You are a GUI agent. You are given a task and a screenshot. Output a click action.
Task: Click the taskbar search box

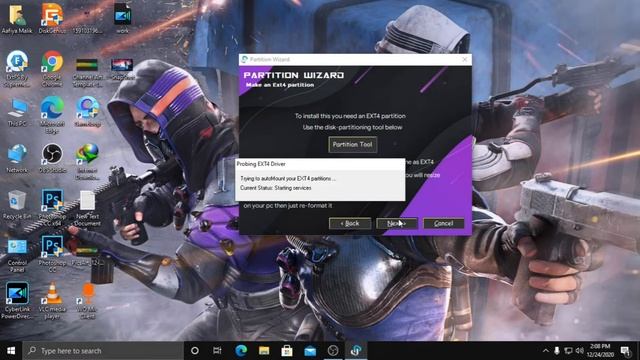point(103,351)
